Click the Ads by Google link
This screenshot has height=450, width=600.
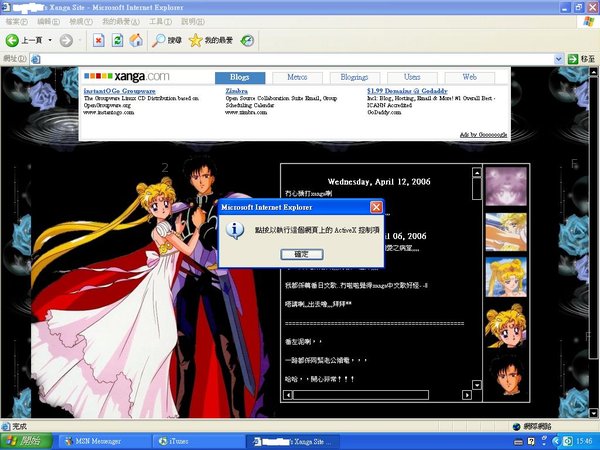(483, 135)
